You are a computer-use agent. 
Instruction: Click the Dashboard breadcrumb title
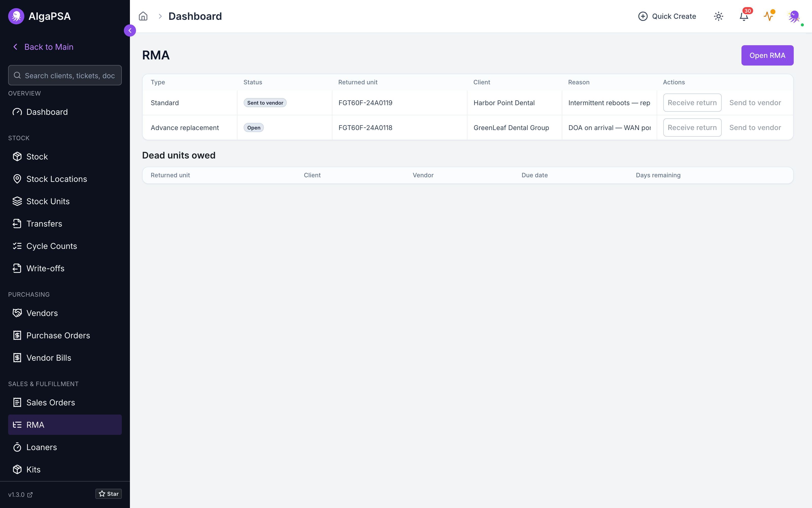point(195,16)
